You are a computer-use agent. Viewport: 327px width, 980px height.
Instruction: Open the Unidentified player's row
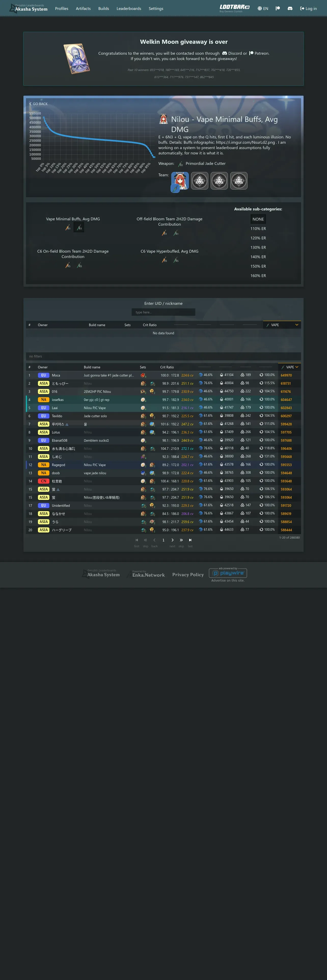[x=163, y=506]
